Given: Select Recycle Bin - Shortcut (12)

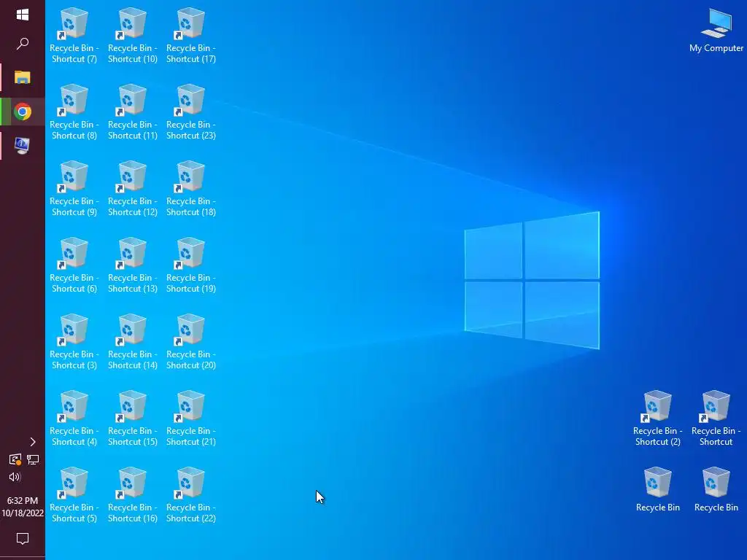Looking at the screenshot, I should pos(133,189).
